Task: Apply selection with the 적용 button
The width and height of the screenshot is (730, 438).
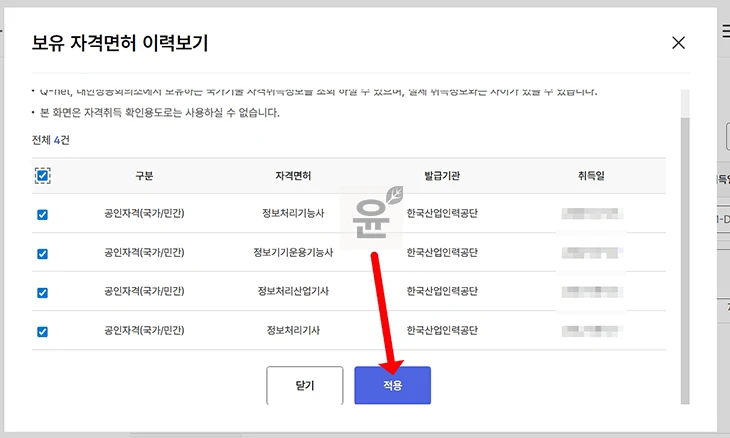Action: 392,385
